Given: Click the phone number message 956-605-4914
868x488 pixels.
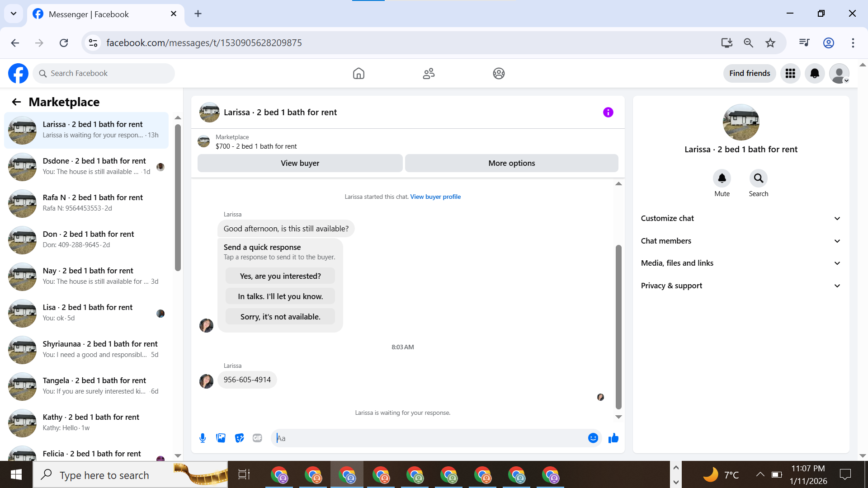Looking at the screenshot, I should 247,380.
